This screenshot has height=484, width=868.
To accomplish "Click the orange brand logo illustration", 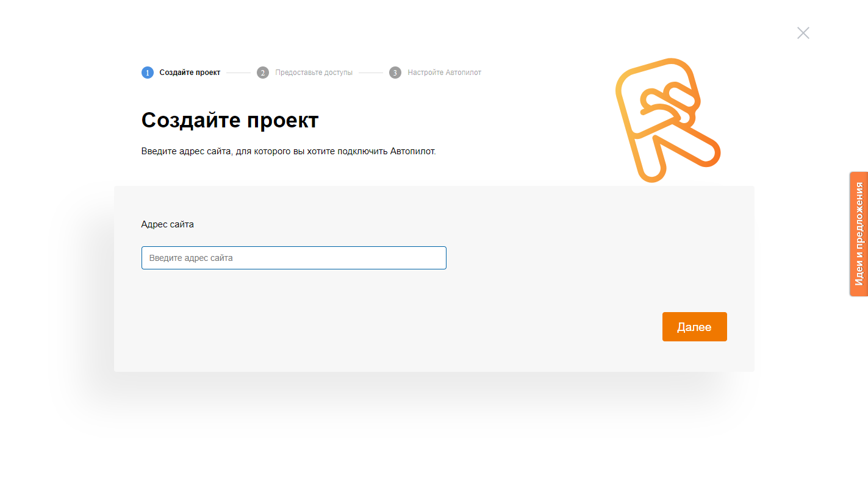I will (669, 120).
